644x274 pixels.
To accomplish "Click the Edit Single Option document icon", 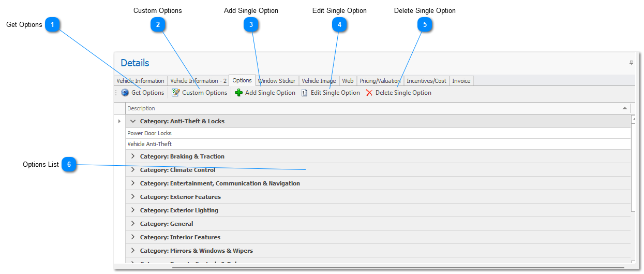I will tap(305, 93).
